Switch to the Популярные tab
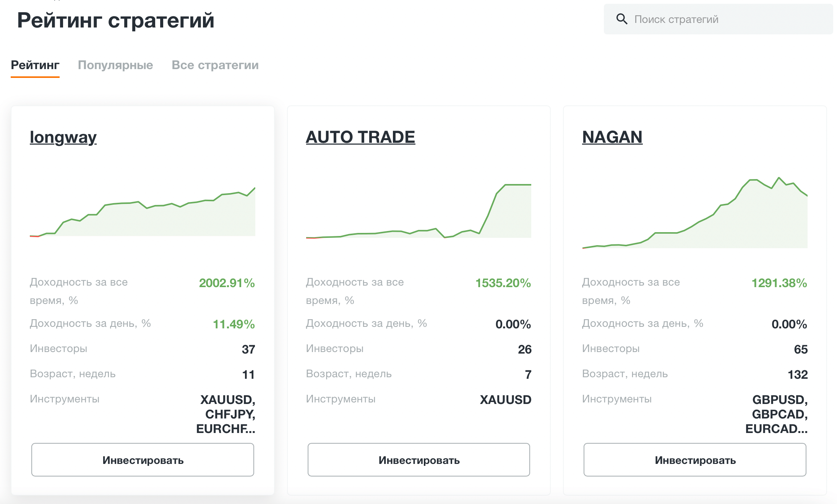Viewport: 837px width, 504px height. (115, 65)
